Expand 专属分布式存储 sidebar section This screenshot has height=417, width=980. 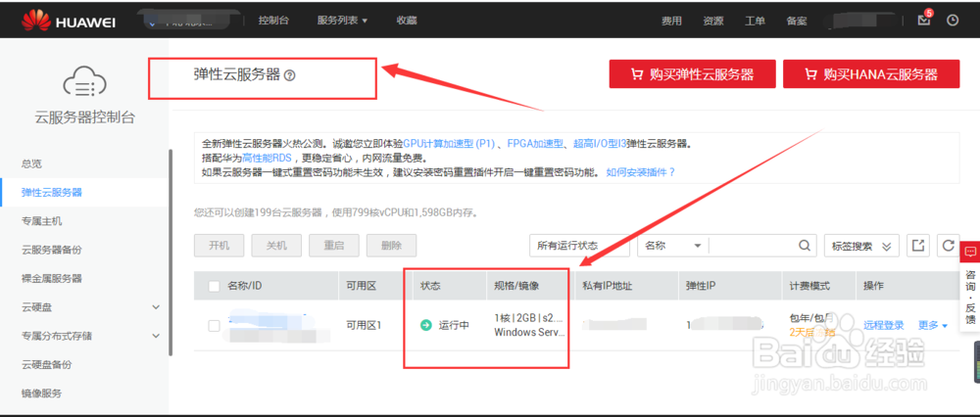(156, 336)
